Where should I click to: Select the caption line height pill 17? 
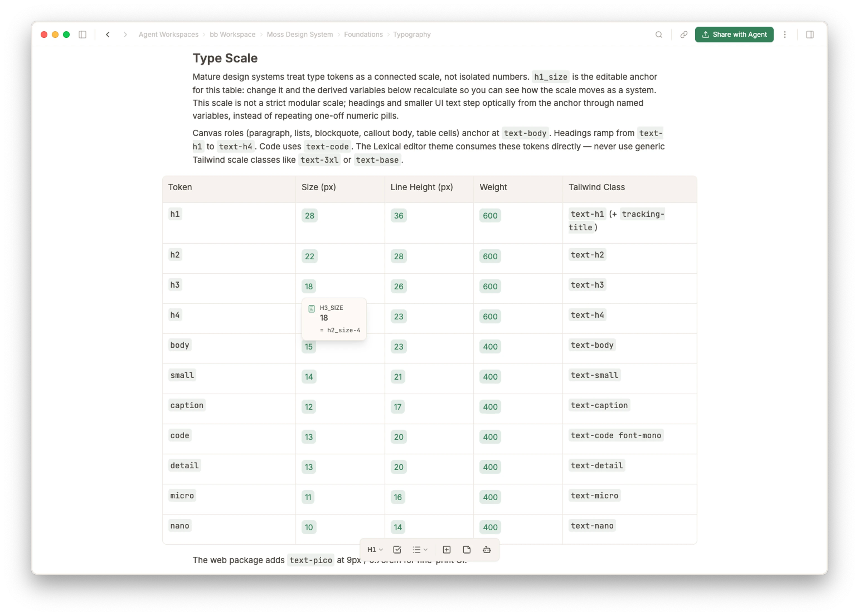click(x=397, y=406)
